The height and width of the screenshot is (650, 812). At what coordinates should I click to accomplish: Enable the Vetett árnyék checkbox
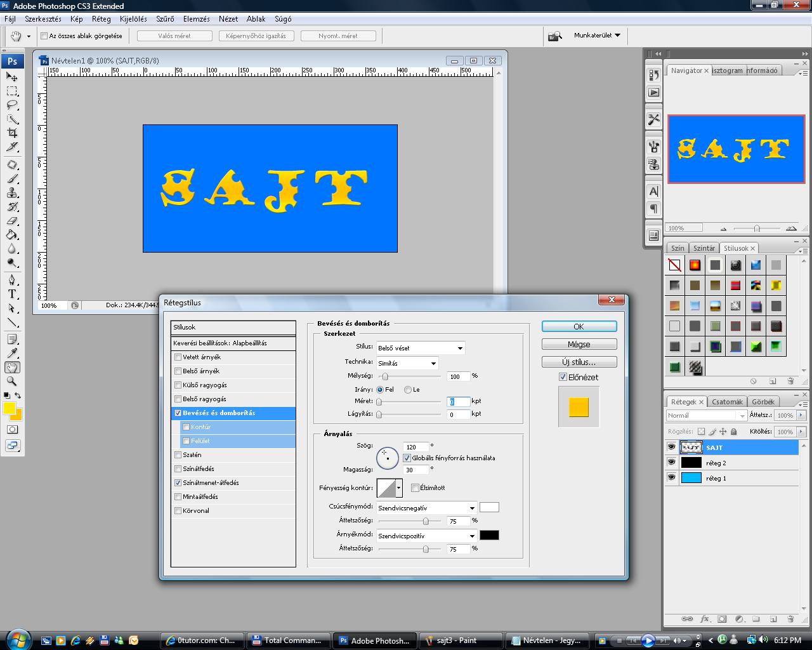tap(178, 357)
